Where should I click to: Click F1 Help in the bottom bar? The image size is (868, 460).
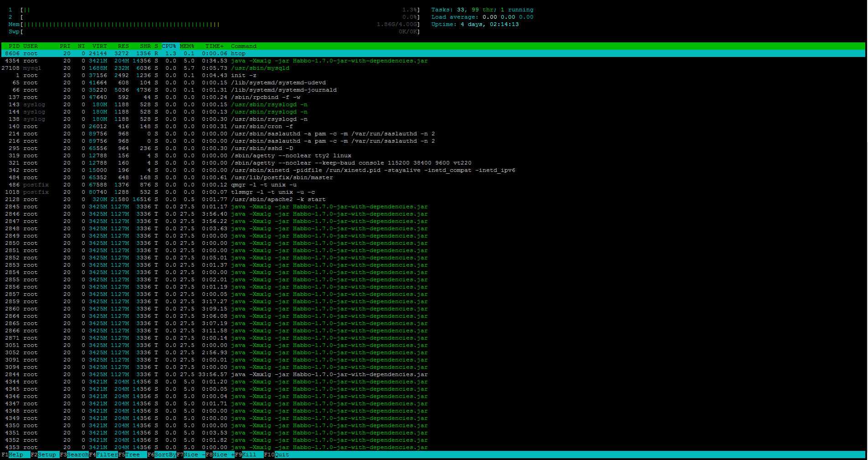click(15, 455)
